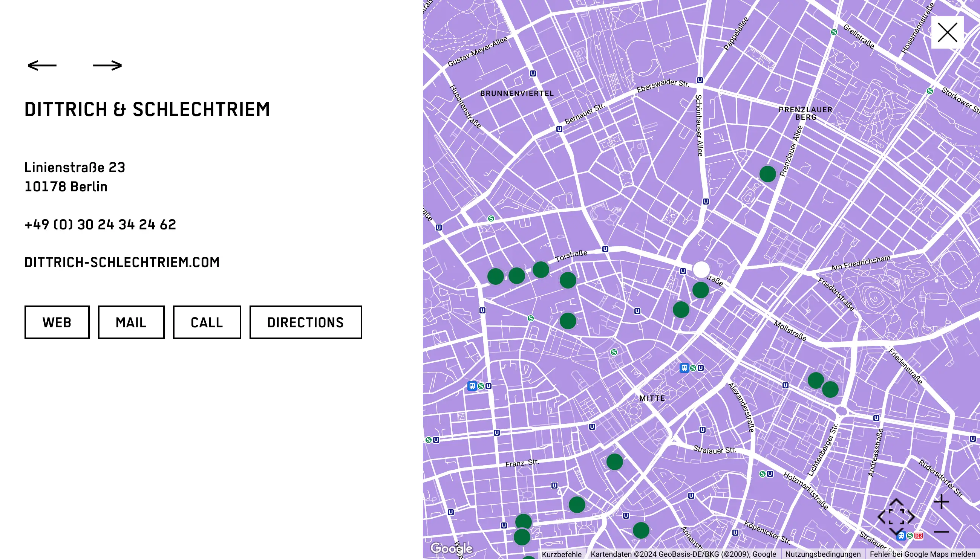This screenshot has width=980, height=559.
Task: Open dittrich-schlechtriem.com website link
Action: coord(122,262)
